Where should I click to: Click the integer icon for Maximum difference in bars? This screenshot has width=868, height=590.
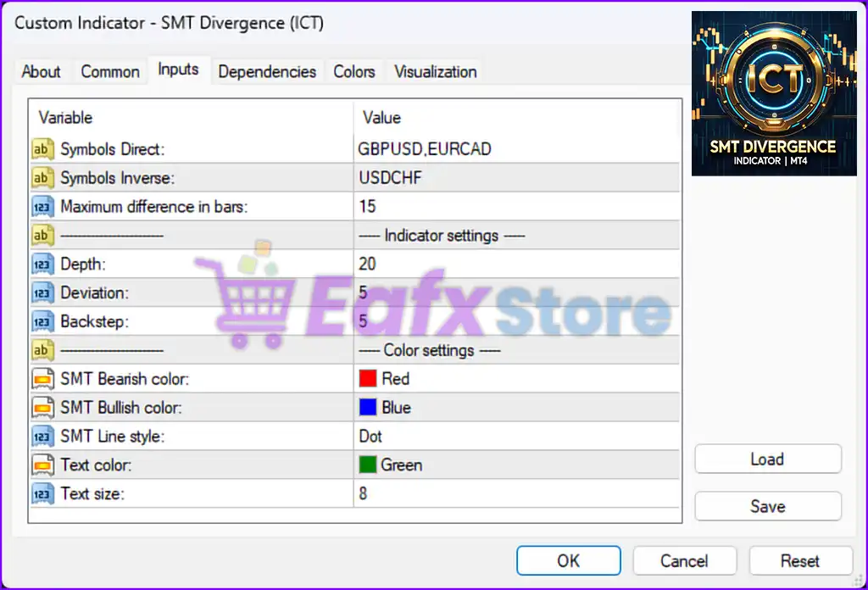tap(42, 207)
